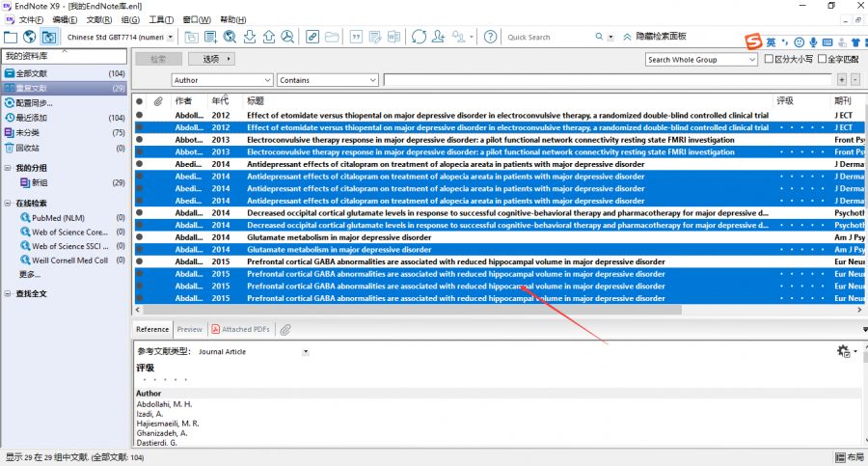
Task: Click the paperclip icon in reference tabs
Action: click(285, 330)
